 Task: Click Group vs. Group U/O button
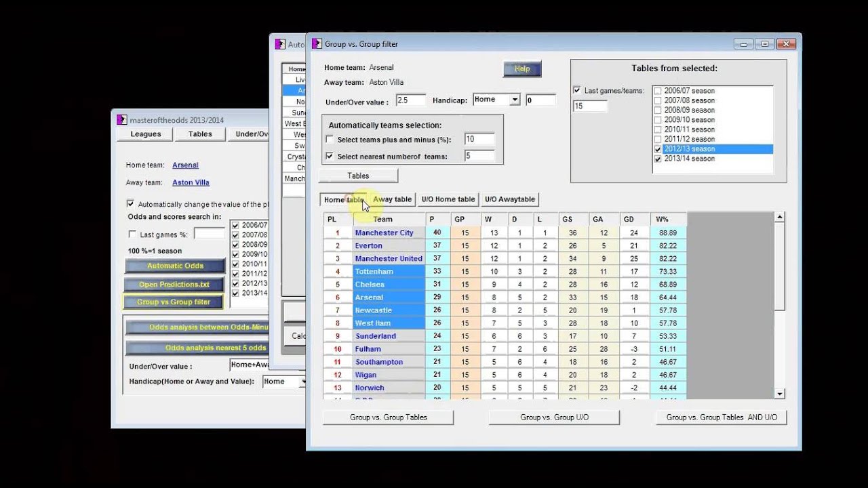coord(555,418)
